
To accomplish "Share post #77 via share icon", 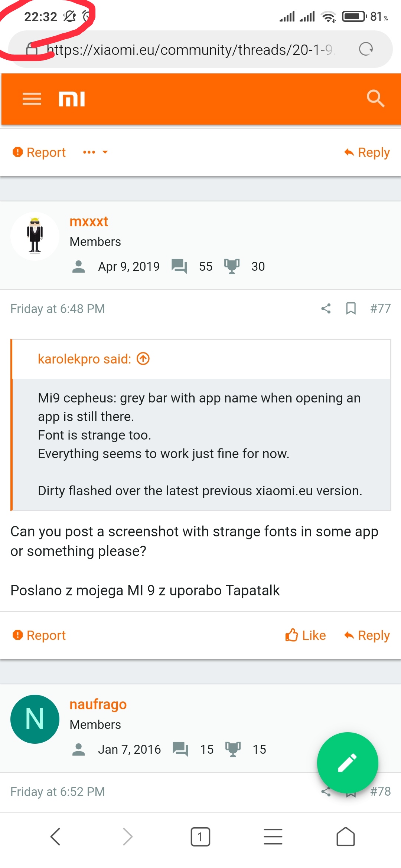I will point(326,309).
